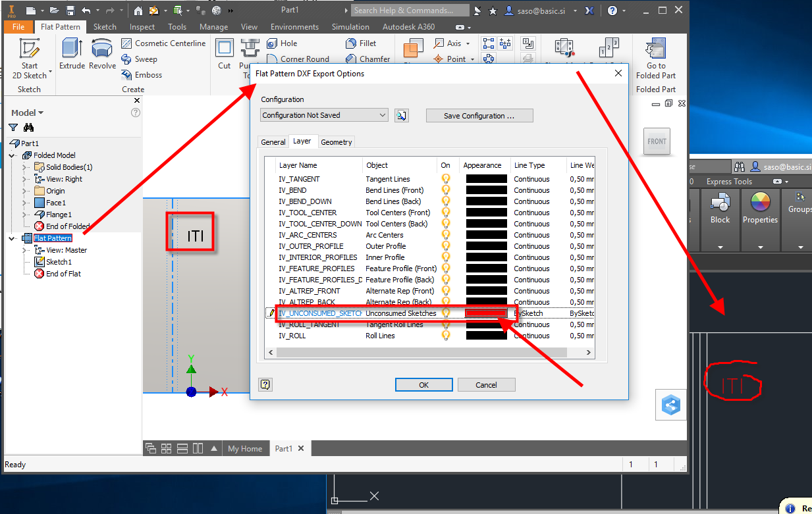Click the Home icon in quick access toolbar
The height and width of the screenshot is (514, 812).
[x=138, y=11]
